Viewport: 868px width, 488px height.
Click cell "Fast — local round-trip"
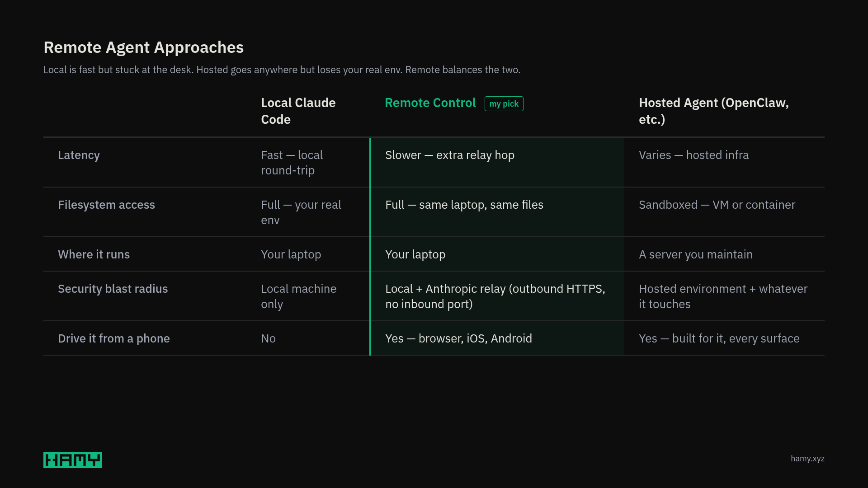292,163
